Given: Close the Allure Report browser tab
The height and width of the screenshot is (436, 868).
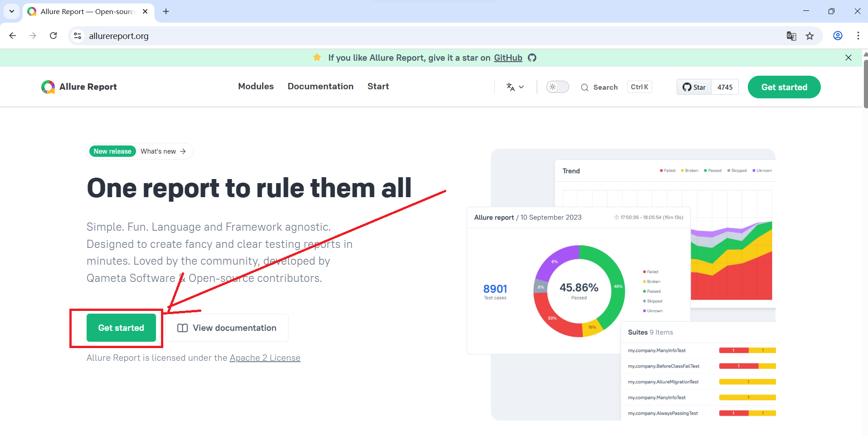Looking at the screenshot, I should click(145, 11).
